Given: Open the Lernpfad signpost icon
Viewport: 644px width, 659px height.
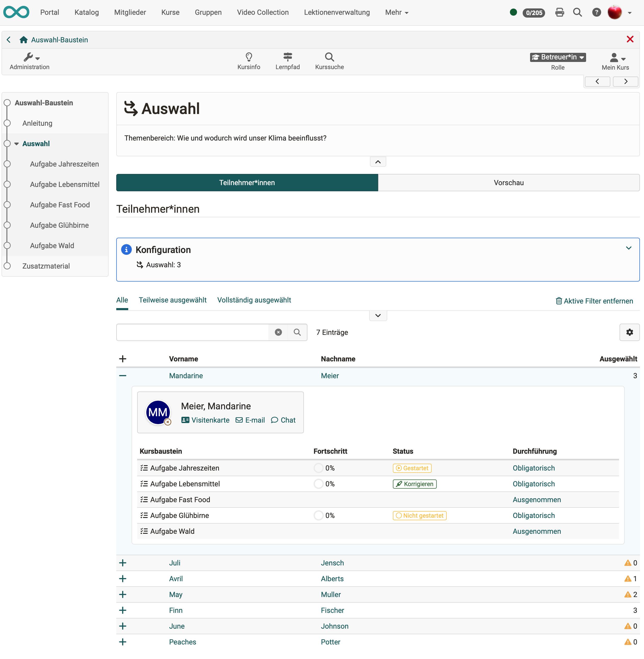Looking at the screenshot, I should pos(288,57).
